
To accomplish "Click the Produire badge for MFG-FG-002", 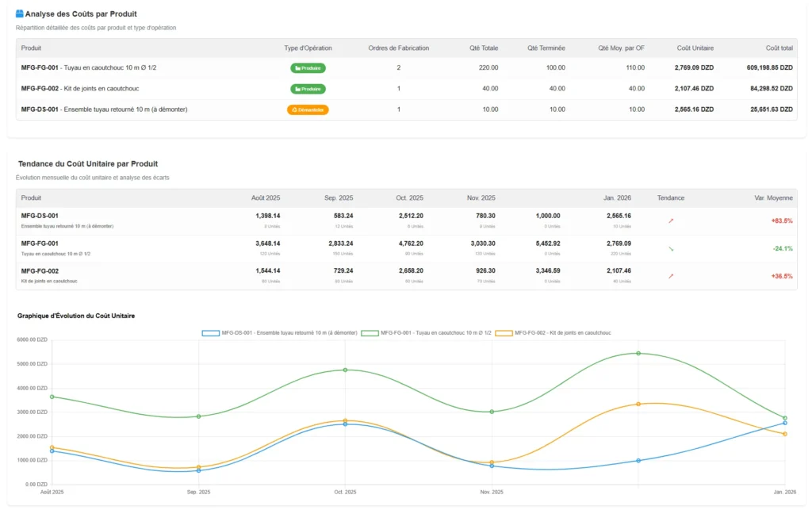I will click(308, 89).
